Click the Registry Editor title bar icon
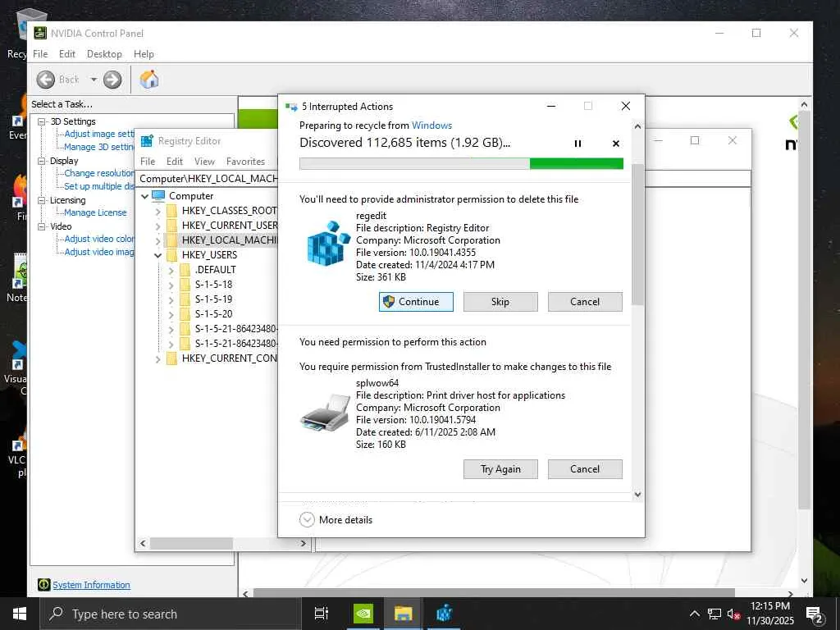 146,141
